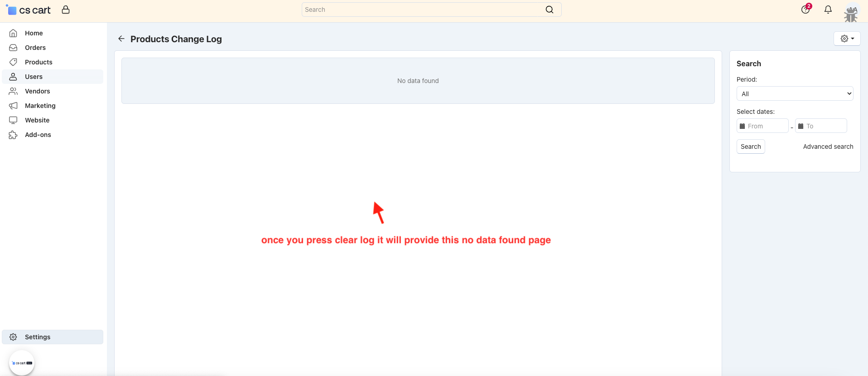Click the lock icon beside cs cart logo
Viewport: 868px width, 376px height.
click(66, 10)
